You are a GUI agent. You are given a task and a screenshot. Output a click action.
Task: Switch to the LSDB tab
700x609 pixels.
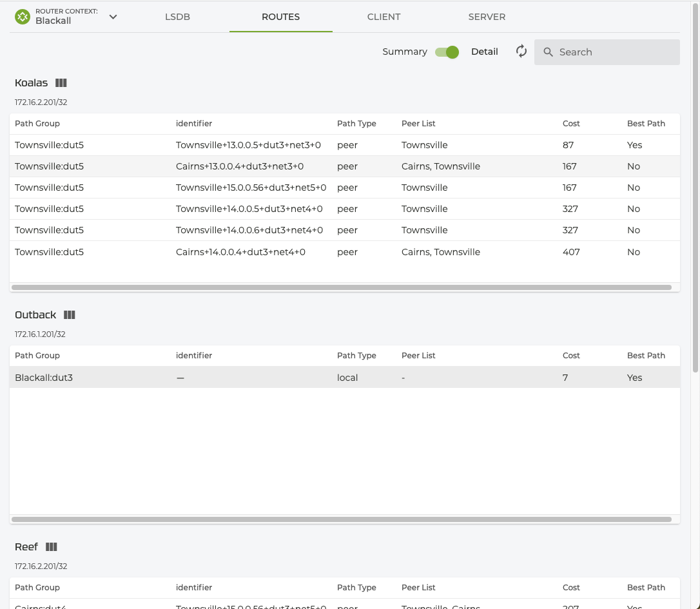coord(177,17)
